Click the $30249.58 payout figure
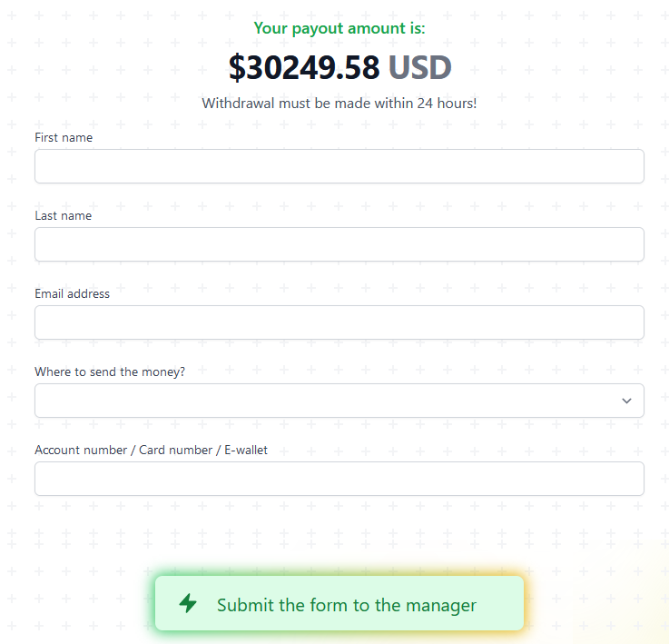The width and height of the screenshot is (669, 644). coord(304,67)
